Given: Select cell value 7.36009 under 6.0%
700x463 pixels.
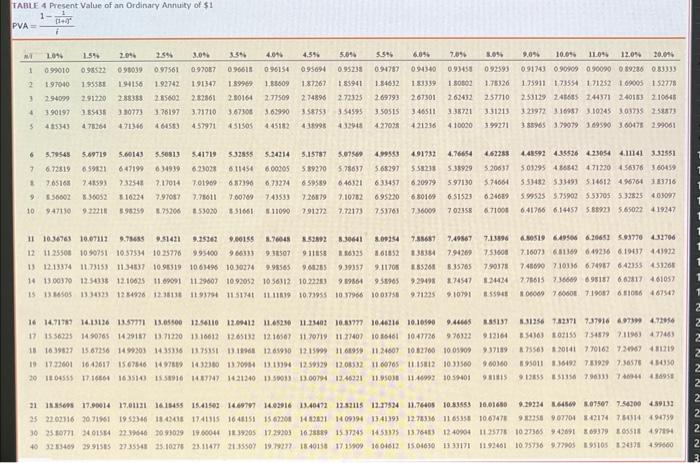Looking at the screenshot, I should [423, 210].
